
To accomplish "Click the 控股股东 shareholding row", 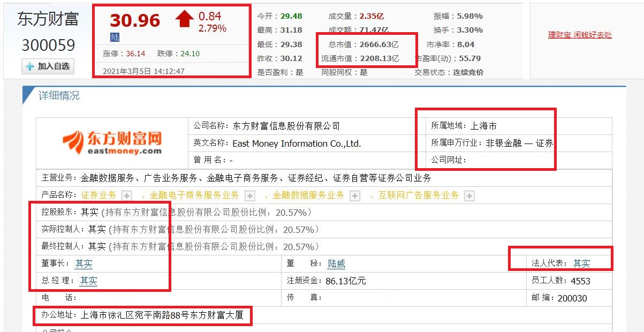I will [324, 213].
